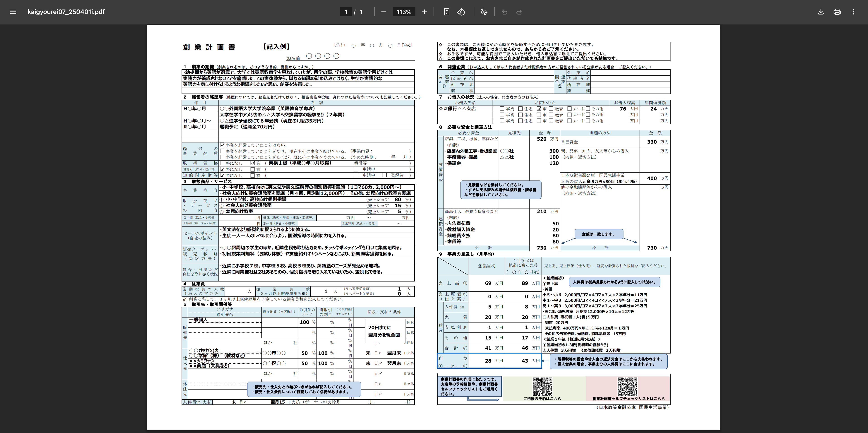The image size is (868, 433).
Task: Click the redo arrow in toolbar
Action: [519, 12]
